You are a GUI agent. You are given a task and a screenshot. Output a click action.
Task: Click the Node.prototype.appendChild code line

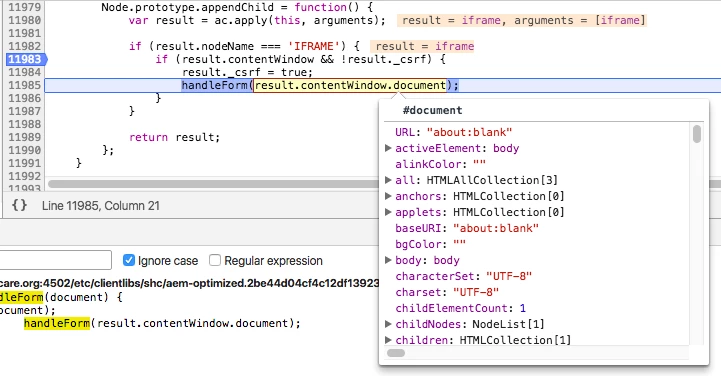pos(237,7)
